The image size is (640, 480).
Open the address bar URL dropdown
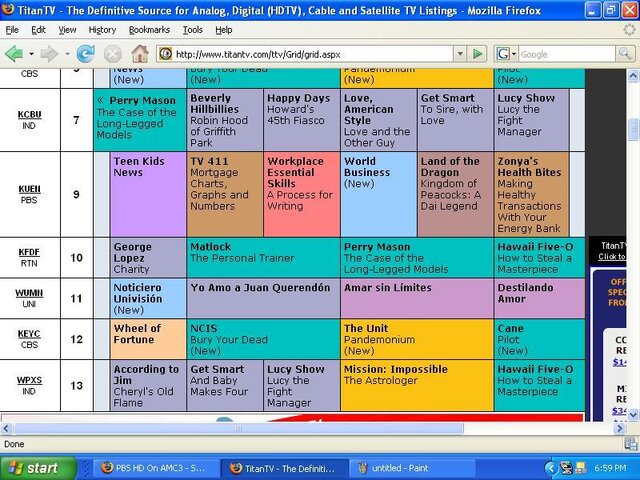(x=460, y=54)
